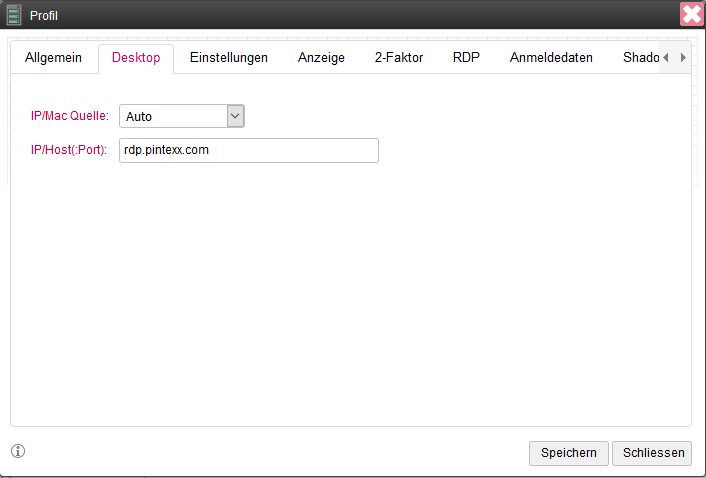Click the Speichern button
The width and height of the screenshot is (706, 478).
568,453
